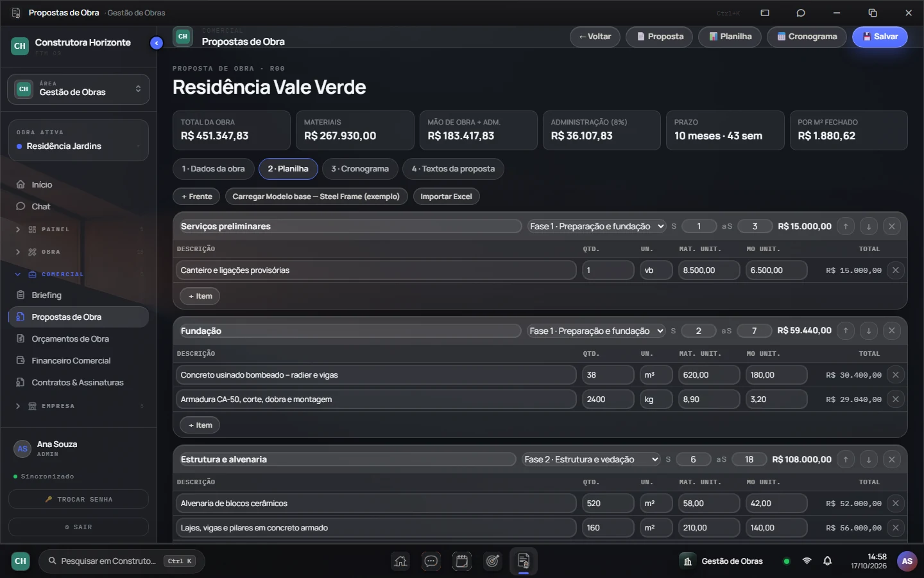Open Orçamentos de Obra in the sidebar
Image resolution: width=924 pixels, height=578 pixels.
78,339
